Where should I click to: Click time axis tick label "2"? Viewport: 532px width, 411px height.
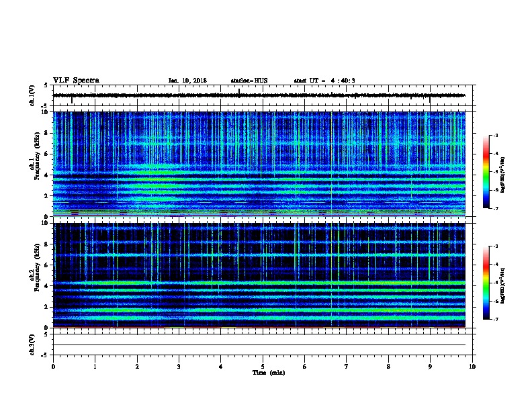137,367
